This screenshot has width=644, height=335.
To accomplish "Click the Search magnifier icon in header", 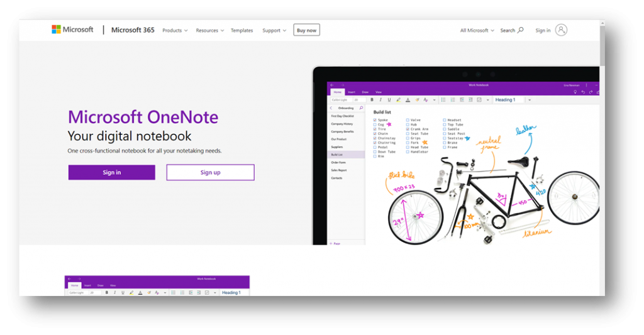I will coord(520,30).
